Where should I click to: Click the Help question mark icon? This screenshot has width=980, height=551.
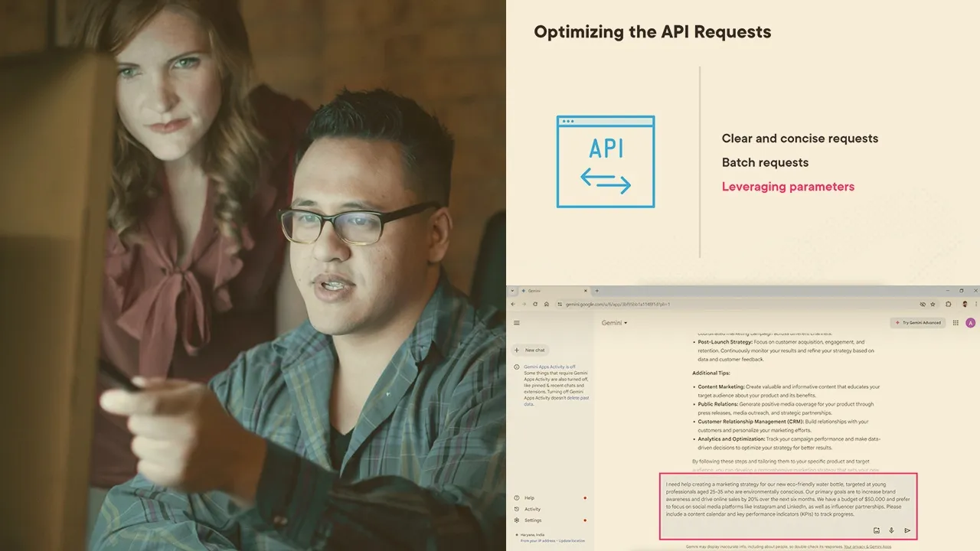click(517, 497)
